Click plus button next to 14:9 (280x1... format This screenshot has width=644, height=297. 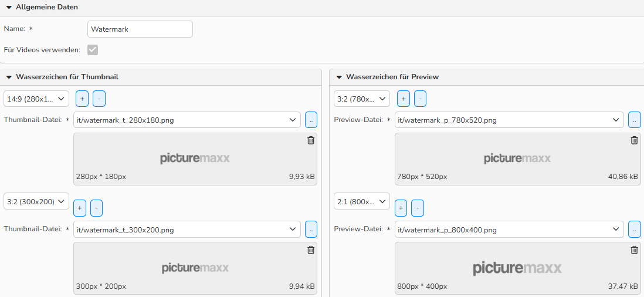(x=82, y=99)
